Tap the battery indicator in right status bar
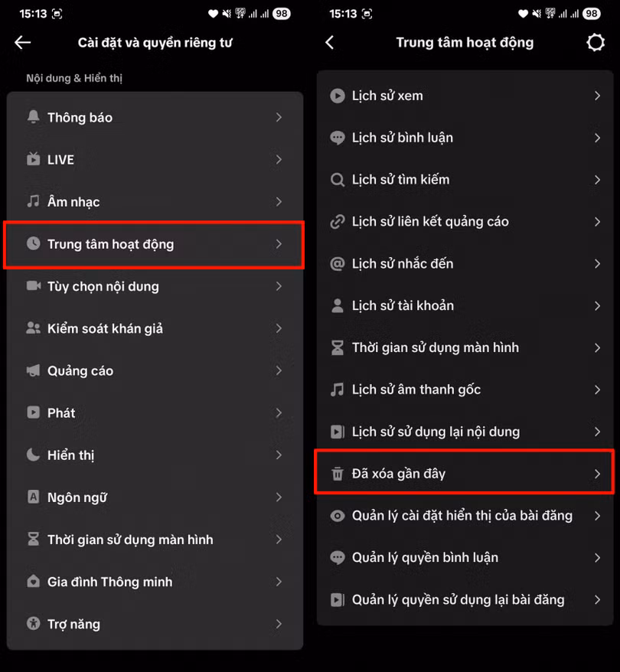620x672 pixels. [x=591, y=14]
